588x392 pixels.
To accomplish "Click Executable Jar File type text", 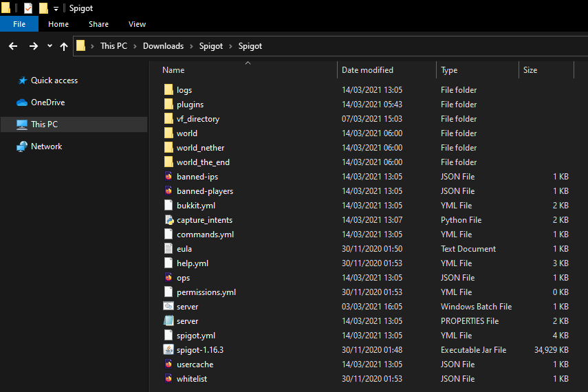I will (x=473, y=350).
